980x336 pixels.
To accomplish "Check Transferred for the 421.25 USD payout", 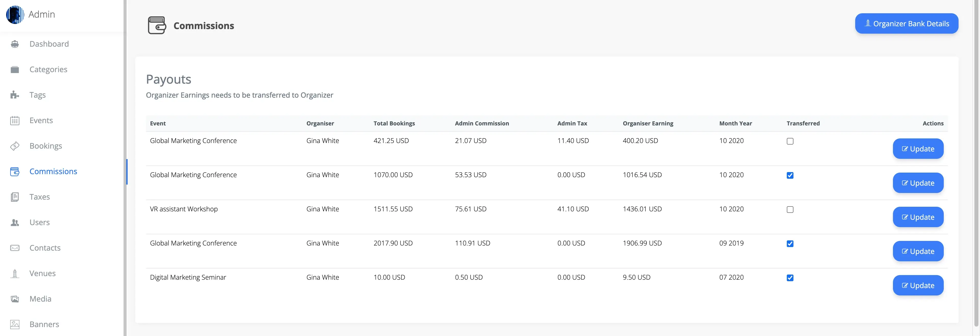I will tap(790, 141).
